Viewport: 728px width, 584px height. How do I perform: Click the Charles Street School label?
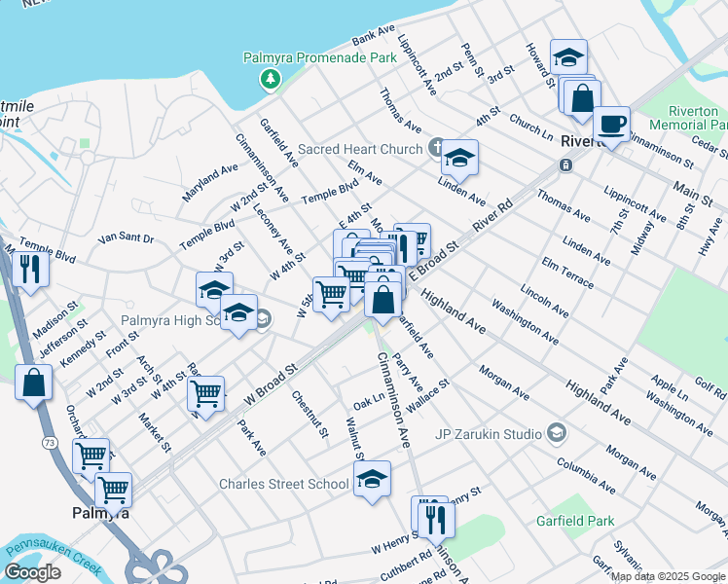[x=283, y=484]
